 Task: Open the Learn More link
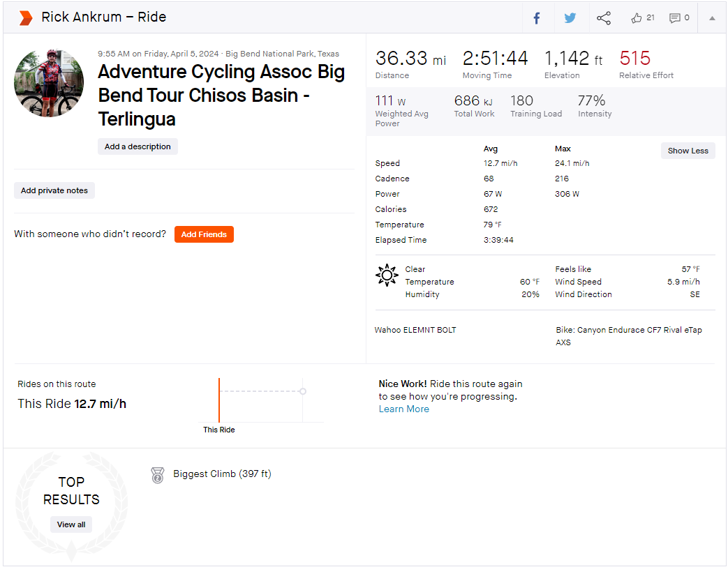(x=403, y=409)
